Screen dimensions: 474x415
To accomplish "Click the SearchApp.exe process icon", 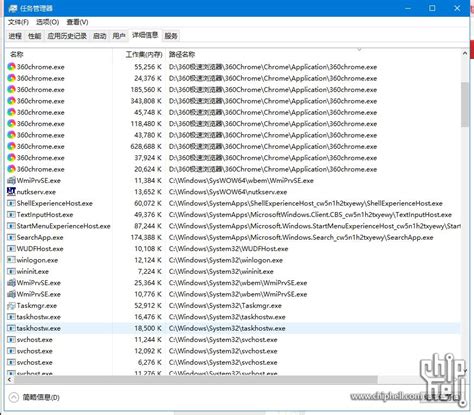I will coord(12,237).
